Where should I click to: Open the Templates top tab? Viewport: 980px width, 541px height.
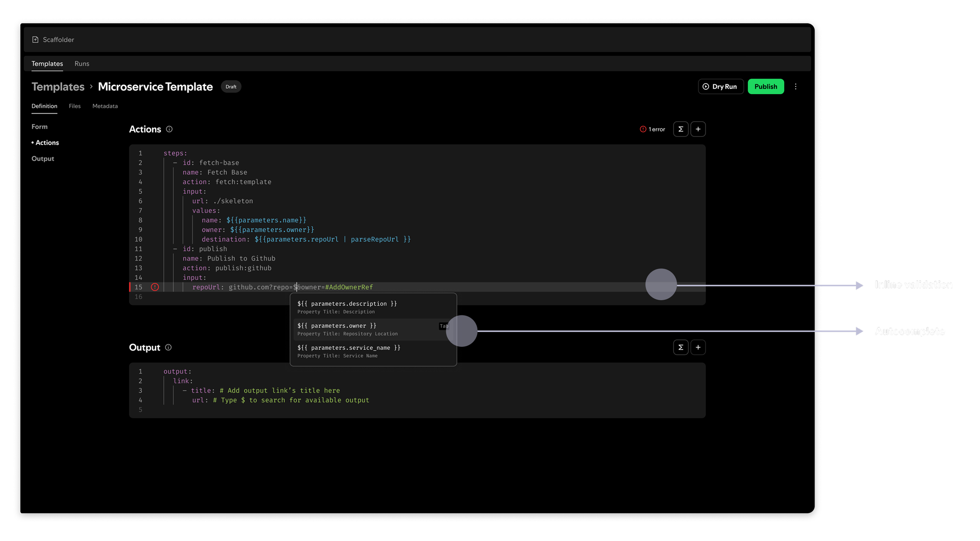click(47, 64)
